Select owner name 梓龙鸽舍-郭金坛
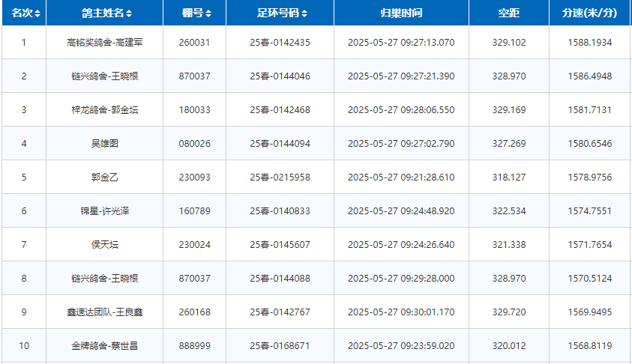The image size is (632, 364). pos(105,109)
